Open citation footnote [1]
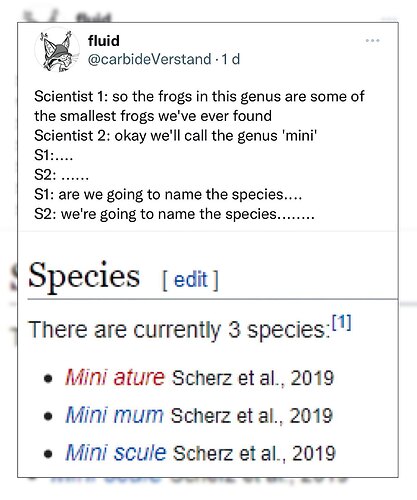The height and width of the screenshot is (500, 417). coord(342,322)
